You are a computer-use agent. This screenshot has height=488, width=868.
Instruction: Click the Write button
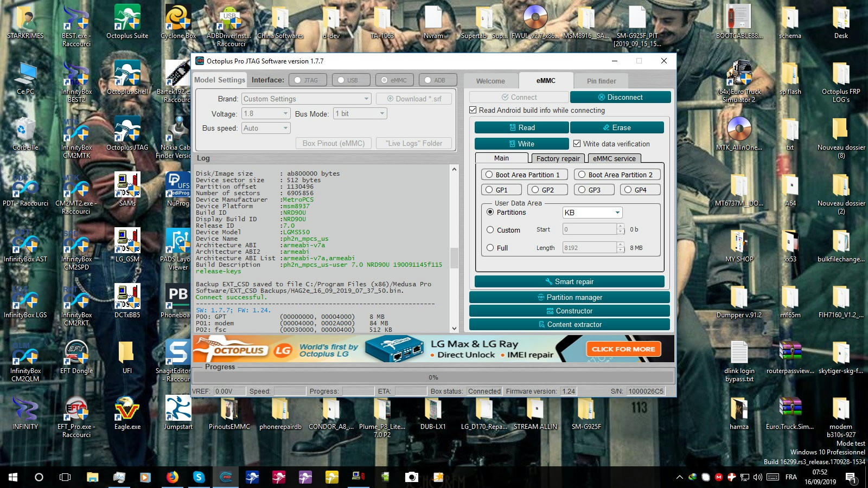point(521,144)
